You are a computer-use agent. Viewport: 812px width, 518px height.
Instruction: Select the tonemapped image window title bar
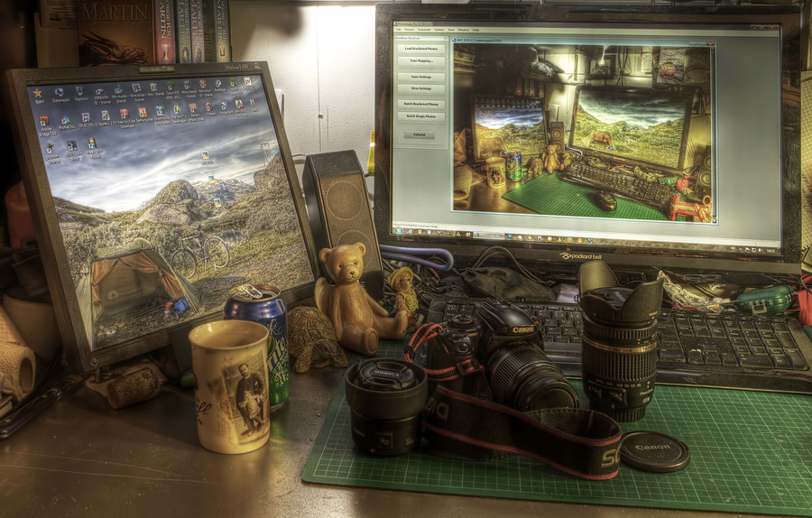(x=584, y=41)
